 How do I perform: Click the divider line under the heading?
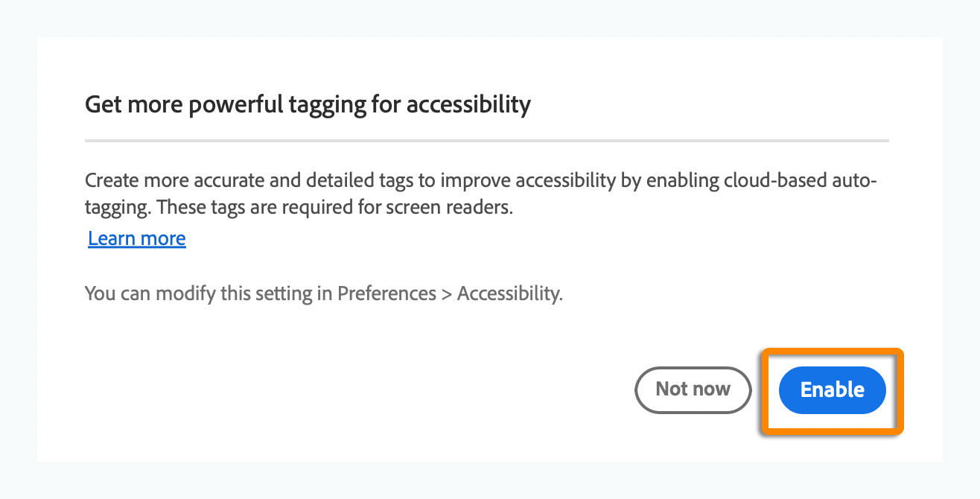click(x=486, y=140)
